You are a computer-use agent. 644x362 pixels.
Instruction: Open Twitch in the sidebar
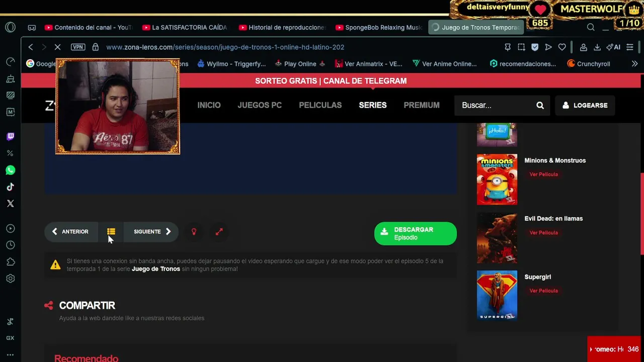pos(11,137)
